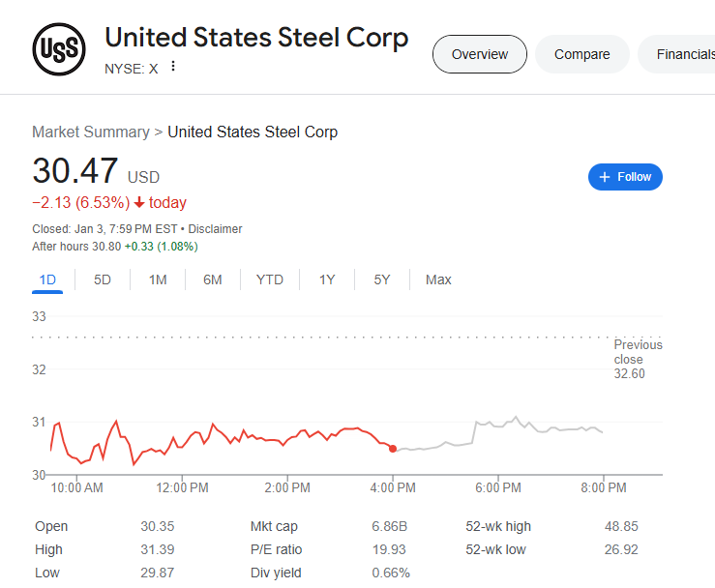715x588 pixels.
Task: Select the 6M chart range
Action: 213,279
